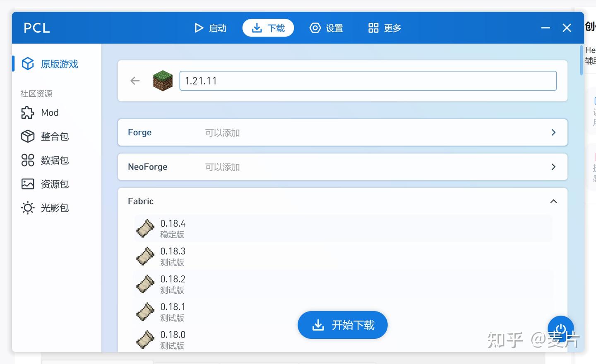Click the Forge 可以添加 status text
This screenshot has width=596, height=364.
click(223, 133)
